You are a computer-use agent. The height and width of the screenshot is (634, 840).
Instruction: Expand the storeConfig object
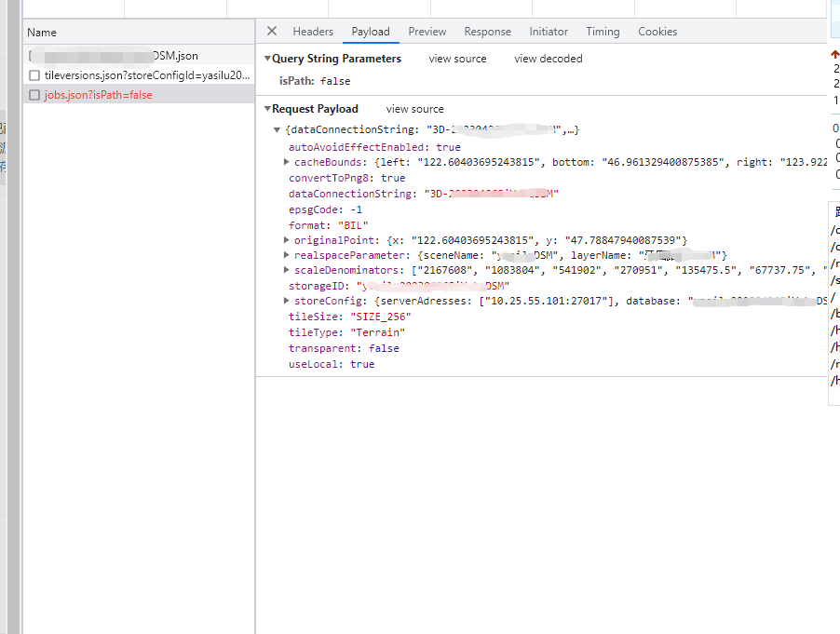pyautogui.click(x=286, y=301)
